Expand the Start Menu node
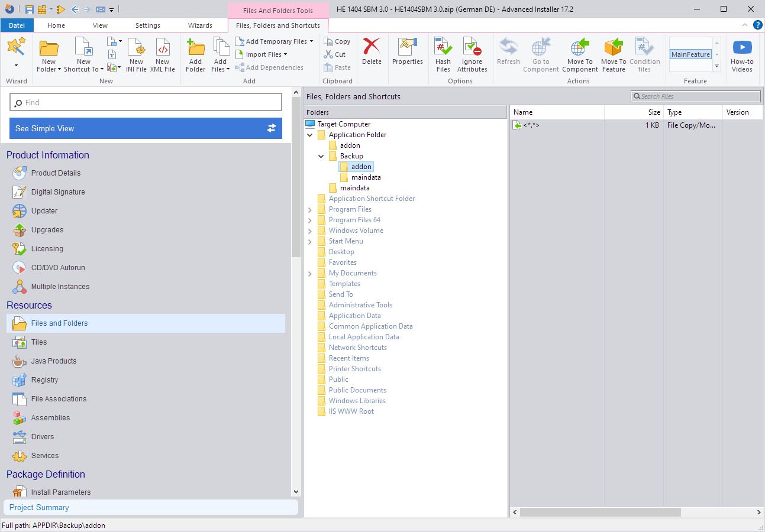765x532 pixels. [309, 241]
